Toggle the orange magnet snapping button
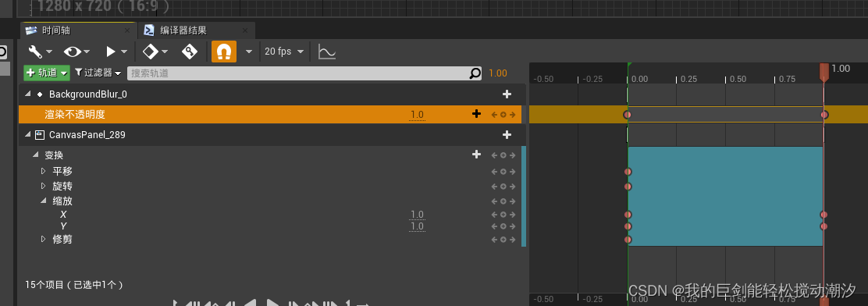The width and height of the screenshot is (868, 306). (224, 52)
